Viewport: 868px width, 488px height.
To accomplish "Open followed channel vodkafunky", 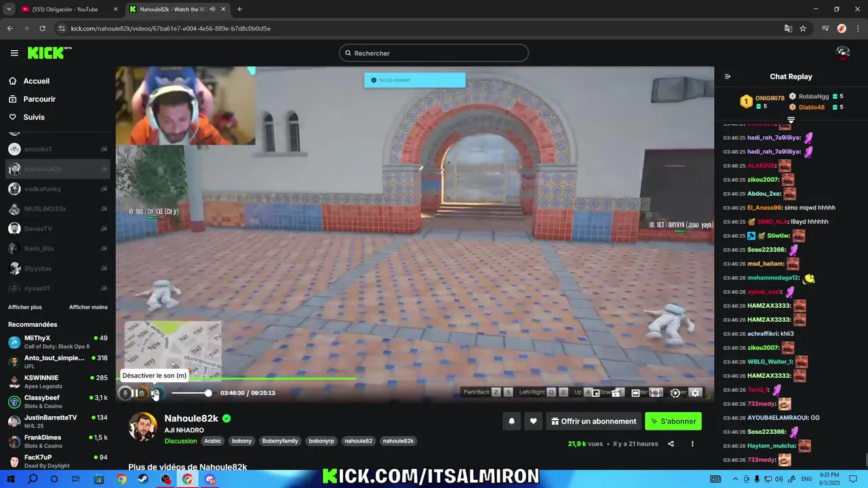I will [58, 189].
